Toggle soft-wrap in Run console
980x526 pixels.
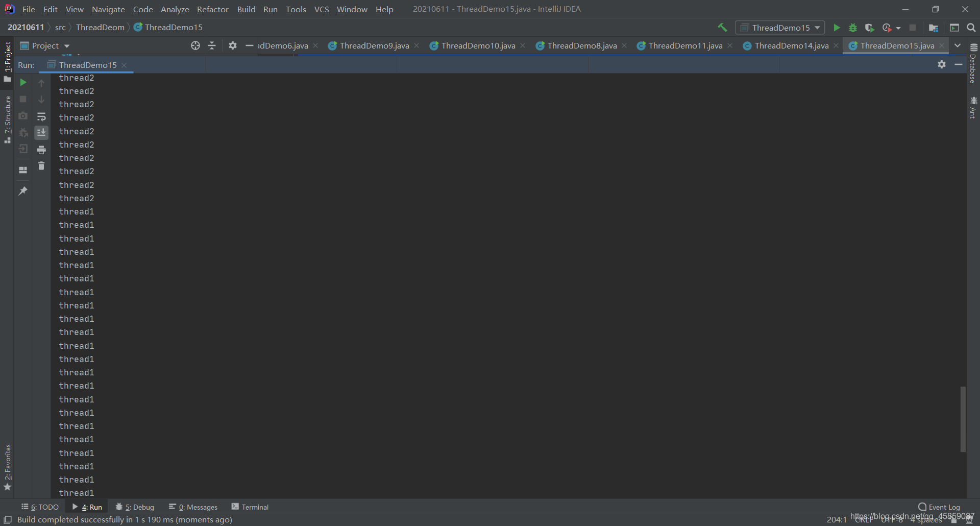pyautogui.click(x=41, y=116)
